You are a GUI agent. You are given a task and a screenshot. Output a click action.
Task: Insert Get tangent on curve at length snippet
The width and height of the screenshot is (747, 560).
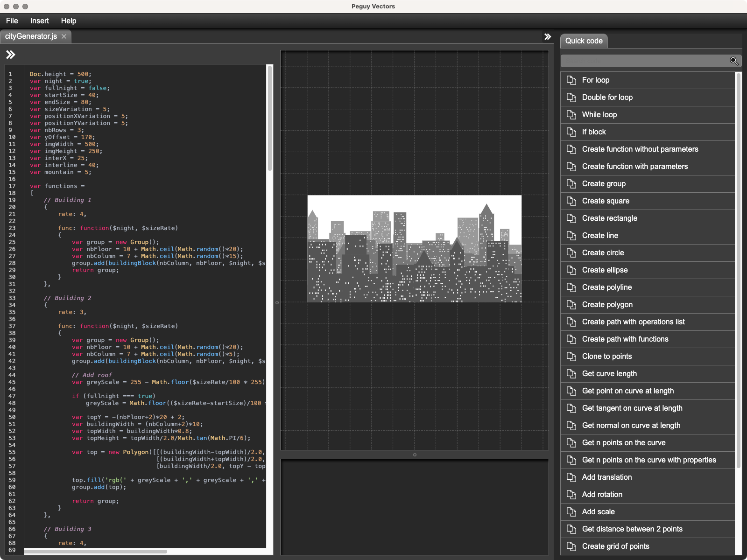pos(648,408)
